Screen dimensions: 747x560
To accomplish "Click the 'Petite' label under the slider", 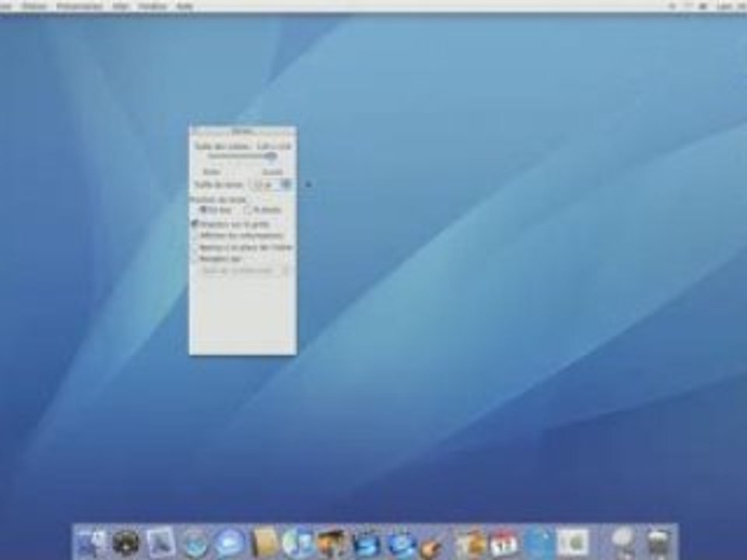I will coord(212,172).
